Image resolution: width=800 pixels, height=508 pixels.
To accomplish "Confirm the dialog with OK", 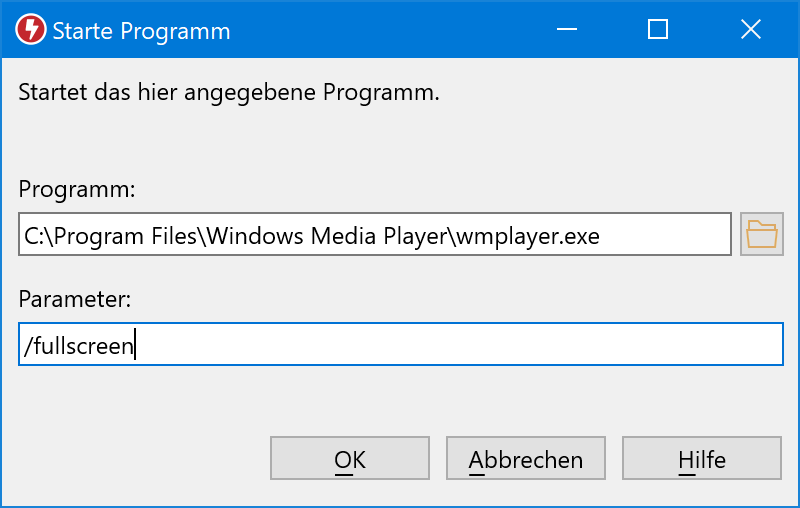I will click(x=349, y=460).
